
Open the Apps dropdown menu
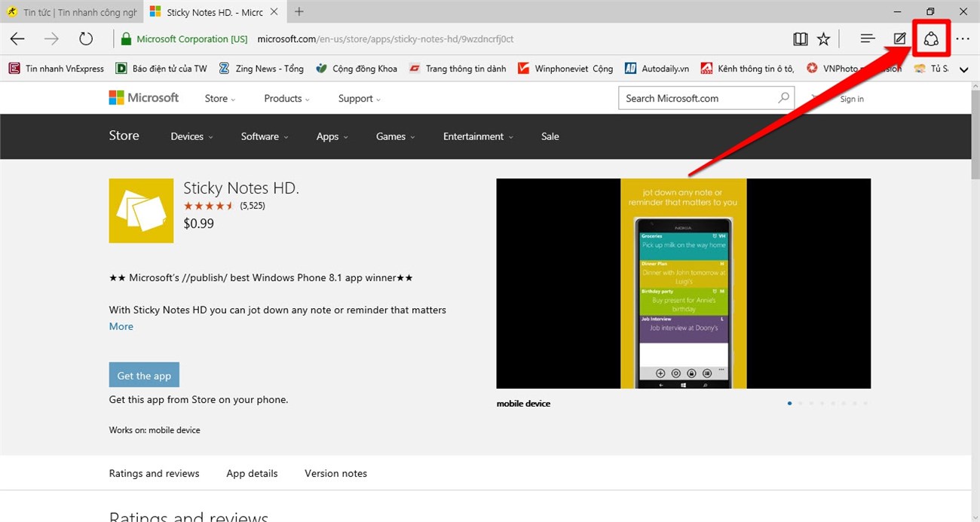coord(332,136)
